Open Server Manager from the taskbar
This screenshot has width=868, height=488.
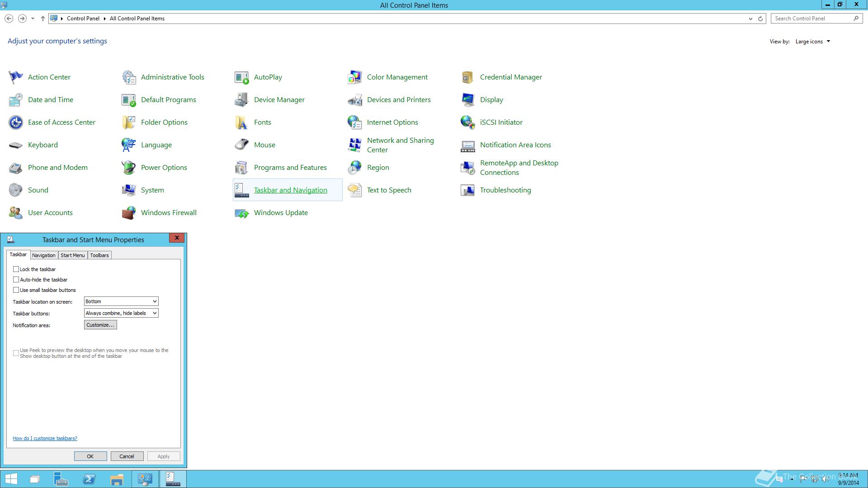[61, 479]
